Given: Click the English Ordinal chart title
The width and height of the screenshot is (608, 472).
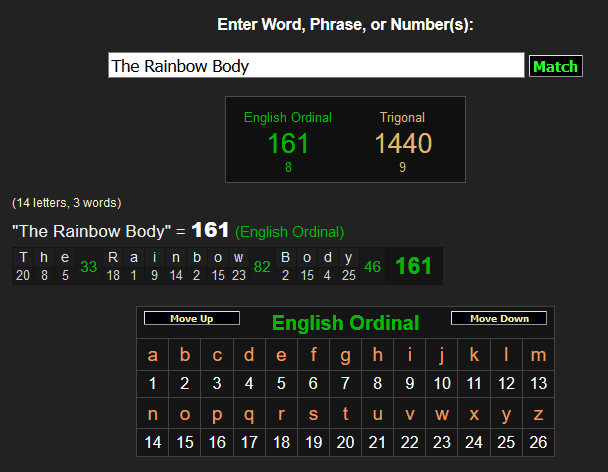Looking at the screenshot, I should coord(346,323).
